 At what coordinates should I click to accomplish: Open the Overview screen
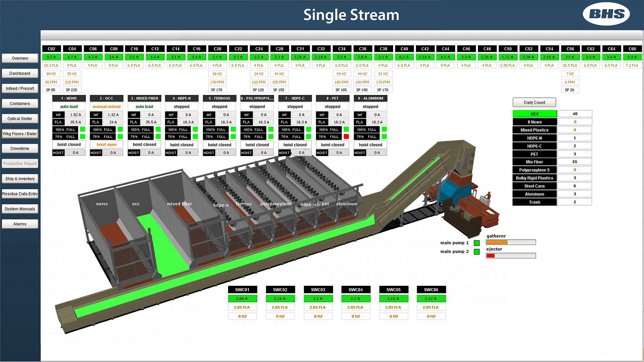click(x=20, y=58)
